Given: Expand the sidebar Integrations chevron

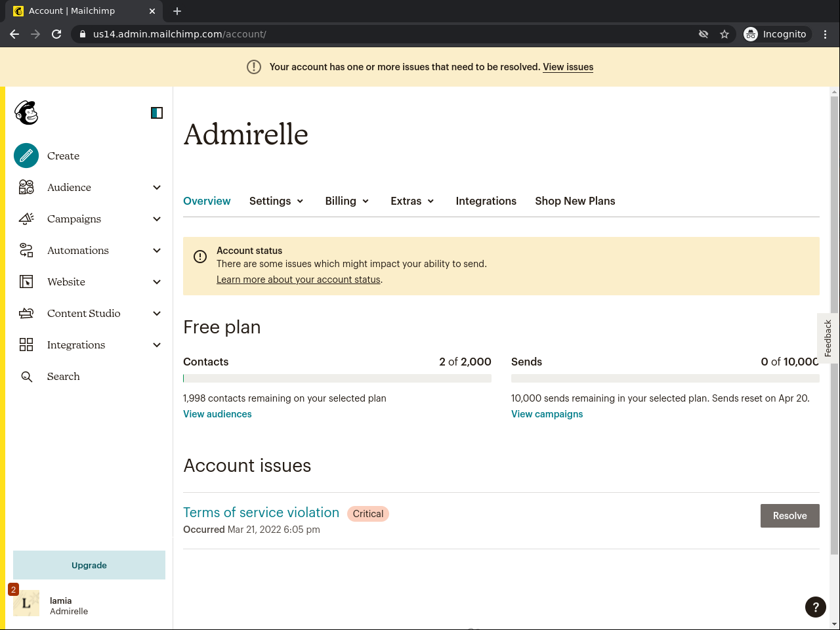Looking at the screenshot, I should pyautogui.click(x=157, y=345).
